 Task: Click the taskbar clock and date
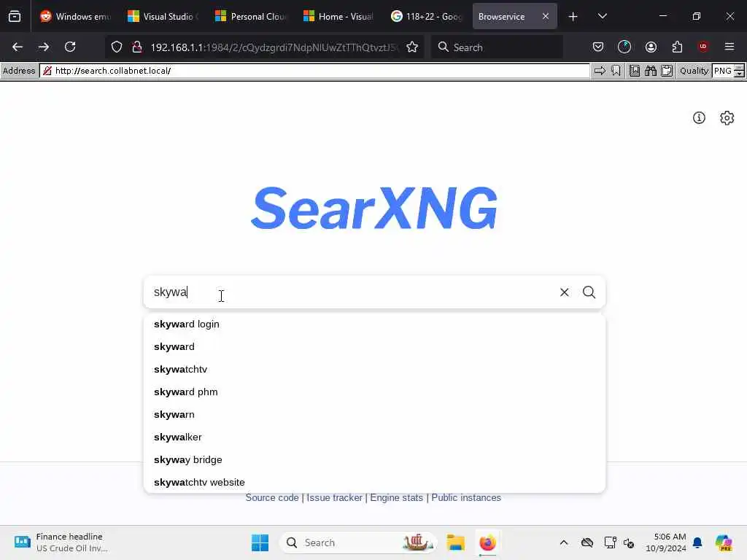click(x=666, y=542)
